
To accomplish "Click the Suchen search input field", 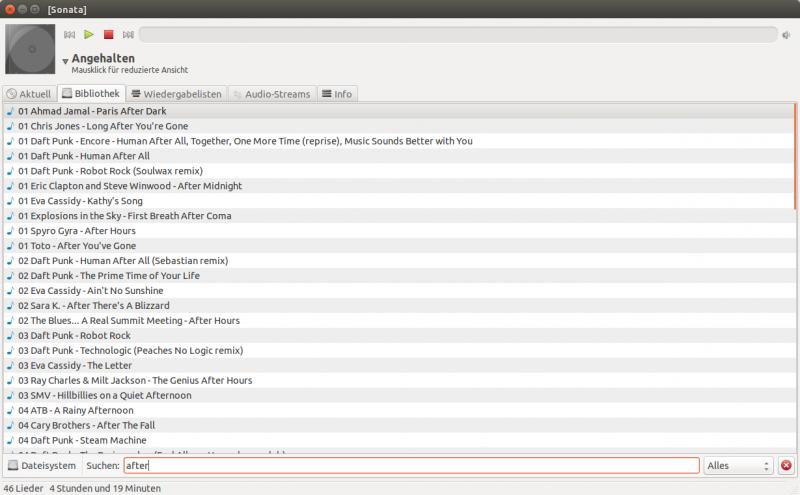I will pos(411,465).
